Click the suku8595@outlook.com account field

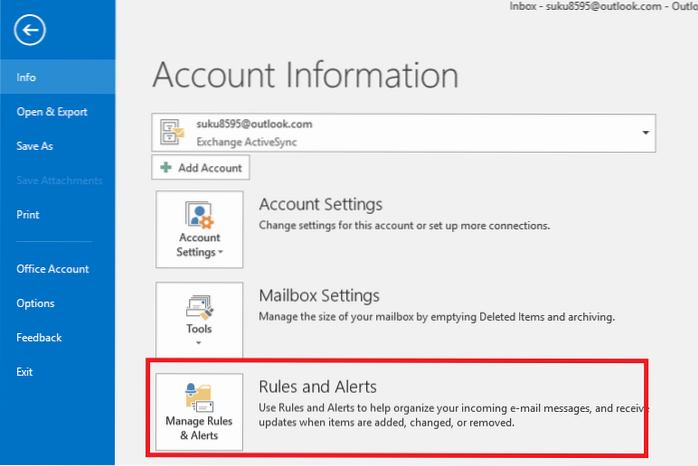(x=400, y=132)
